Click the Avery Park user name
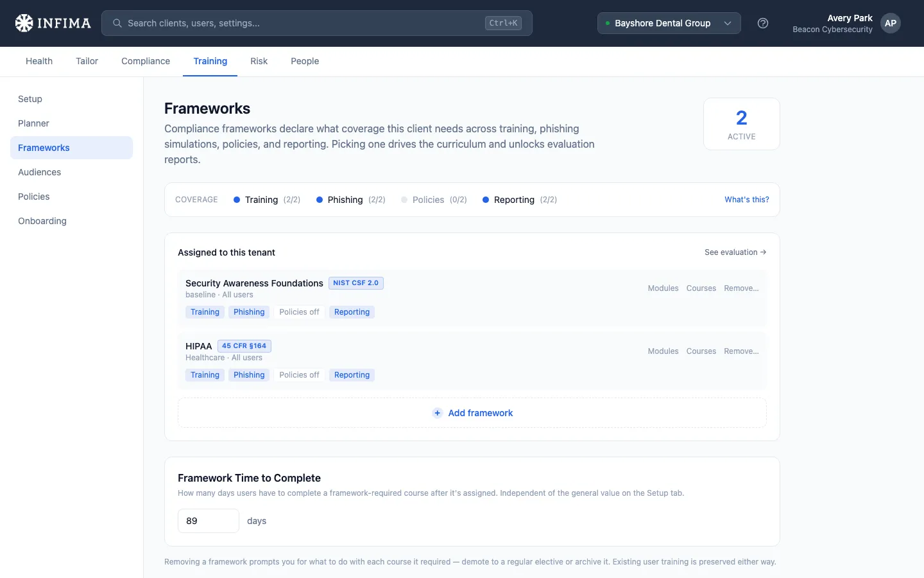The image size is (924, 578). [x=850, y=18]
